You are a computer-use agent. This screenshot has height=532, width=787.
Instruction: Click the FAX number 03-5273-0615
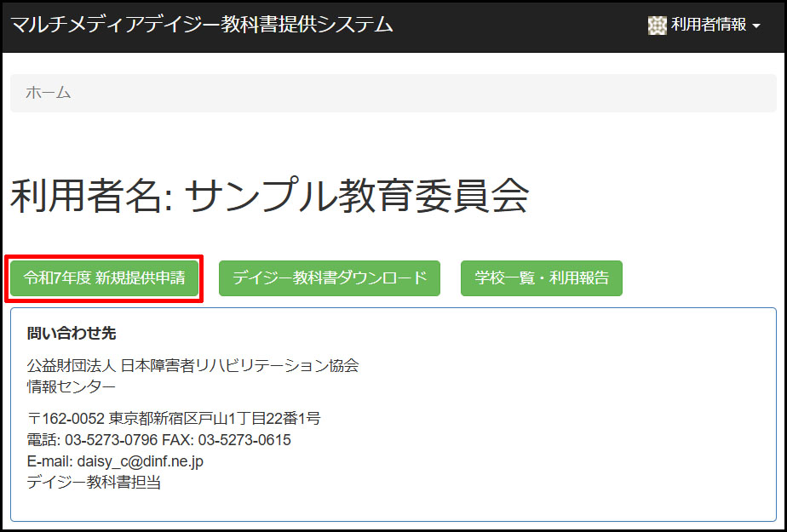[x=244, y=440]
